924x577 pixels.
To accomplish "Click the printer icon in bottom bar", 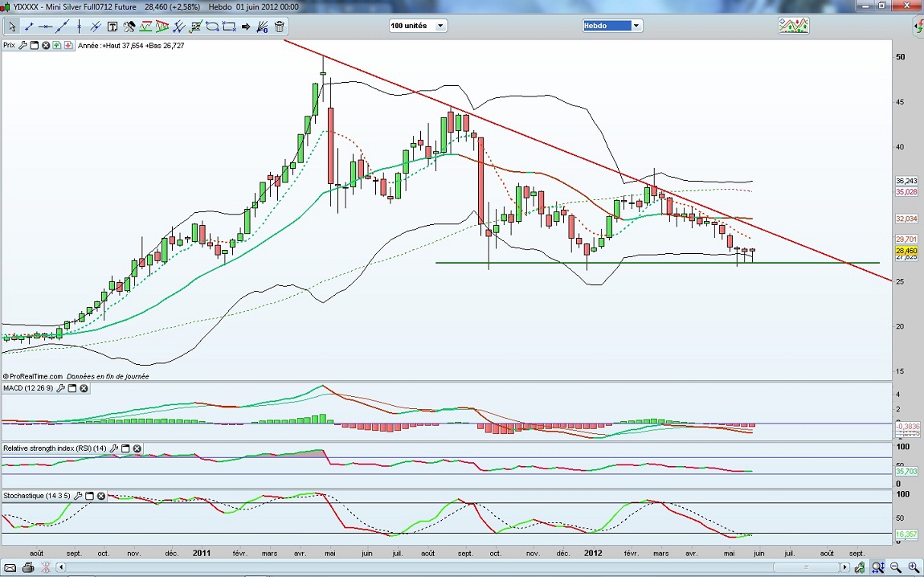I will [28, 568].
